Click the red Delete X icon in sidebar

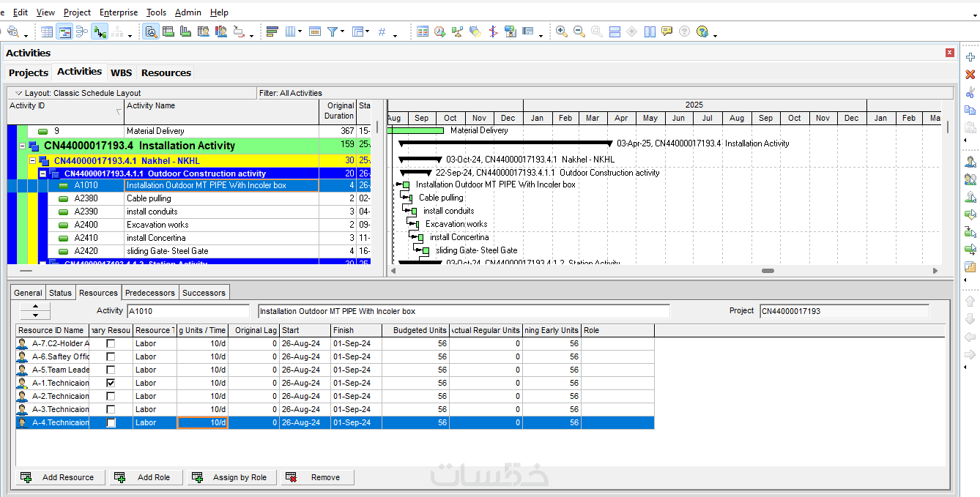click(970, 75)
